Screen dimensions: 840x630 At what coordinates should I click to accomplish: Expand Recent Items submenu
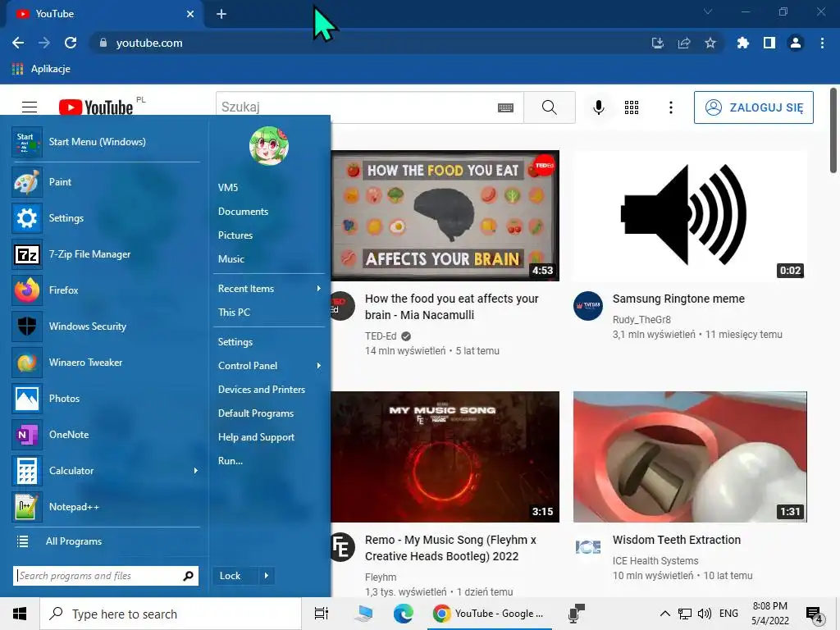tap(319, 289)
